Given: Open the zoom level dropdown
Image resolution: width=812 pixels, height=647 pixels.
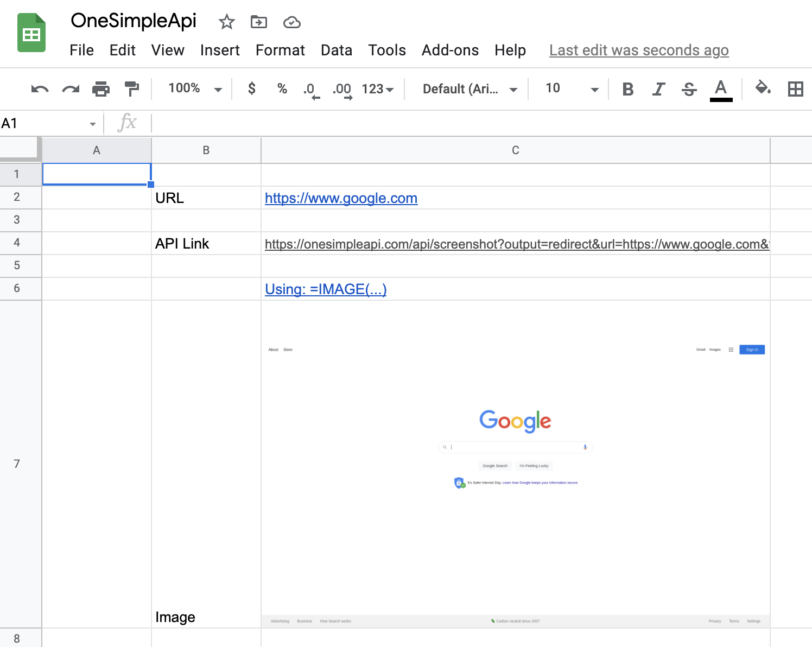Looking at the screenshot, I should click(x=193, y=88).
